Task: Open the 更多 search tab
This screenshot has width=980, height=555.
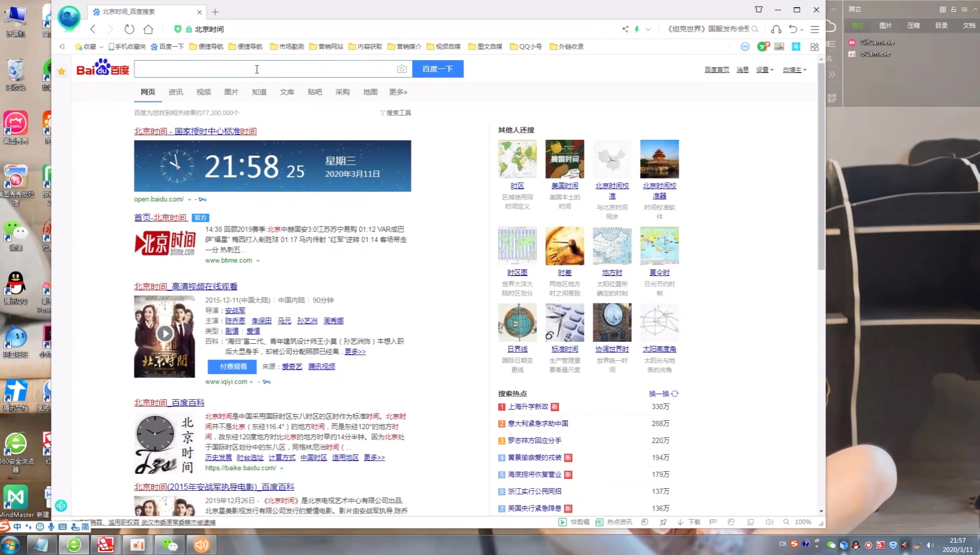Action: tap(398, 92)
